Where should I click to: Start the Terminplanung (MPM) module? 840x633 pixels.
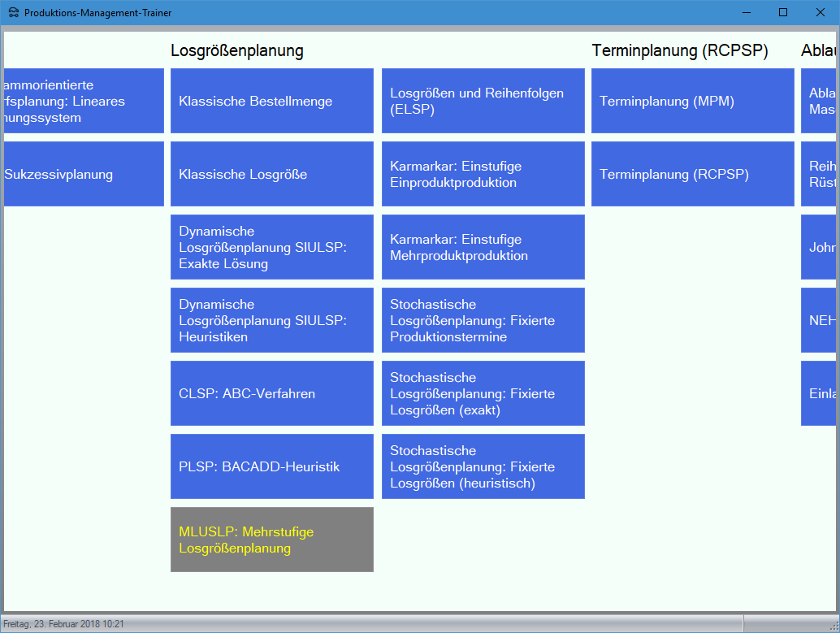click(x=692, y=101)
